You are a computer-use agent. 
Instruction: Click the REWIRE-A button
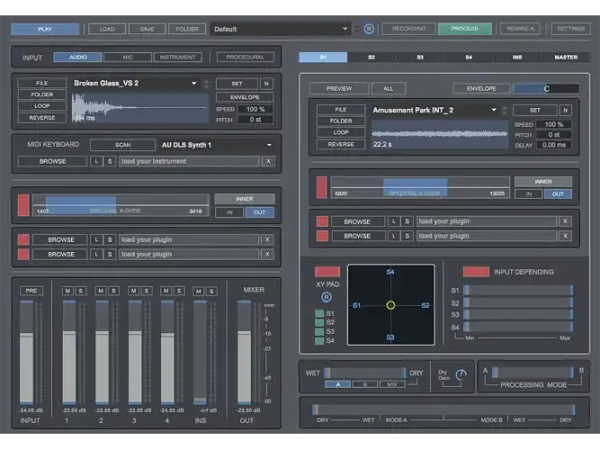click(x=520, y=29)
